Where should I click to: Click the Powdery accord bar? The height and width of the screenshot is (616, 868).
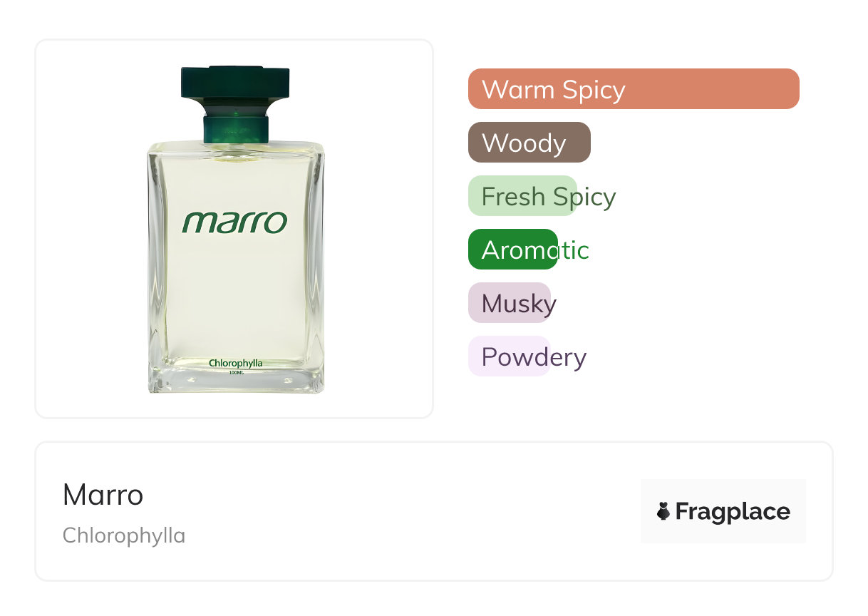pyautogui.click(x=509, y=356)
